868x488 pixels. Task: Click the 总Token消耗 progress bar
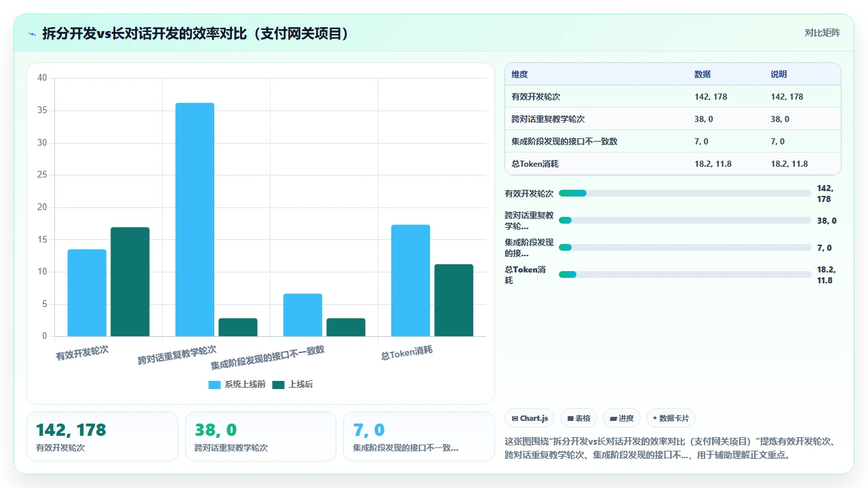[685, 274]
